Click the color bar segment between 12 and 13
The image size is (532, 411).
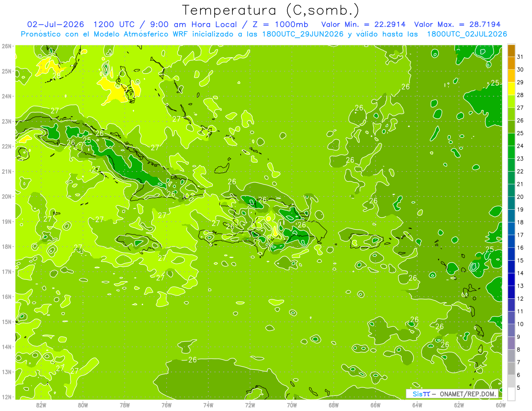click(511, 293)
